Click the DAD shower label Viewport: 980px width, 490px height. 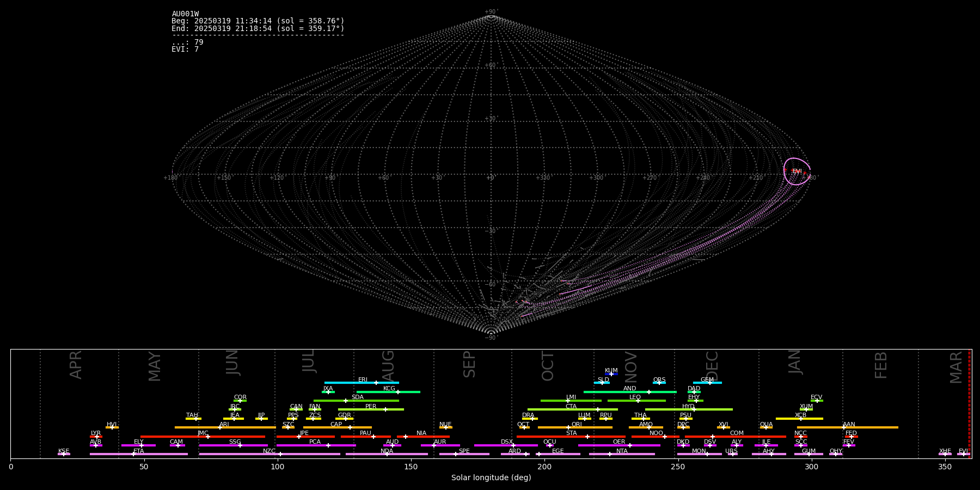(694, 389)
